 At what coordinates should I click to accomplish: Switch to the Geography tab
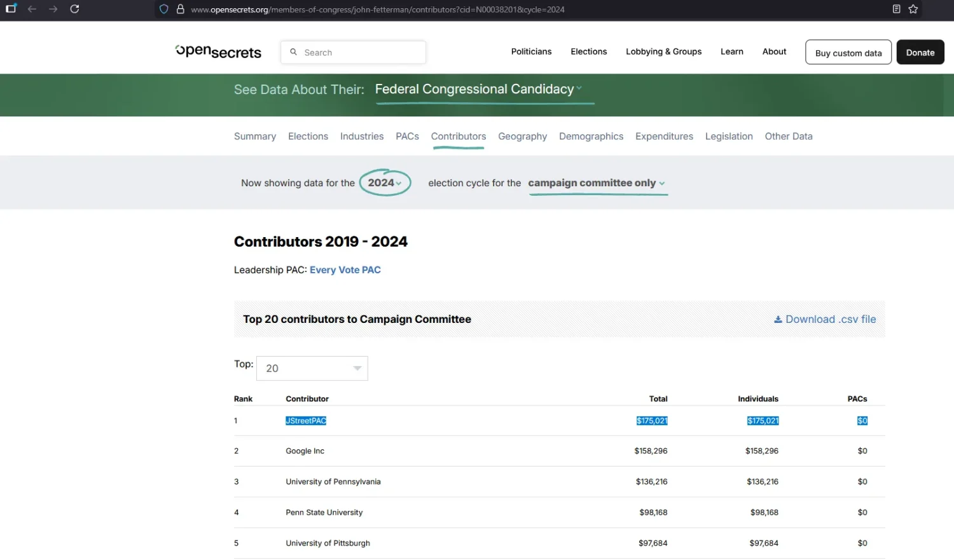coord(522,136)
